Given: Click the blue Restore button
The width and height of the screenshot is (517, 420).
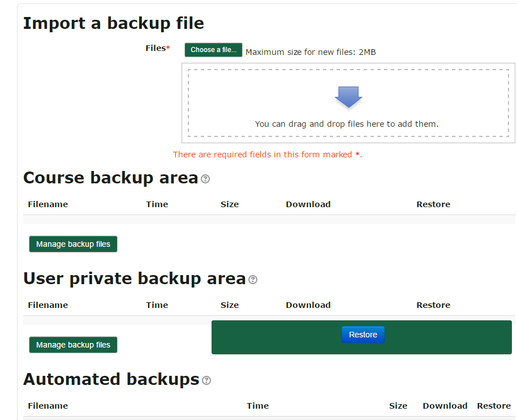Looking at the screenshot, I should coord(363,335).
